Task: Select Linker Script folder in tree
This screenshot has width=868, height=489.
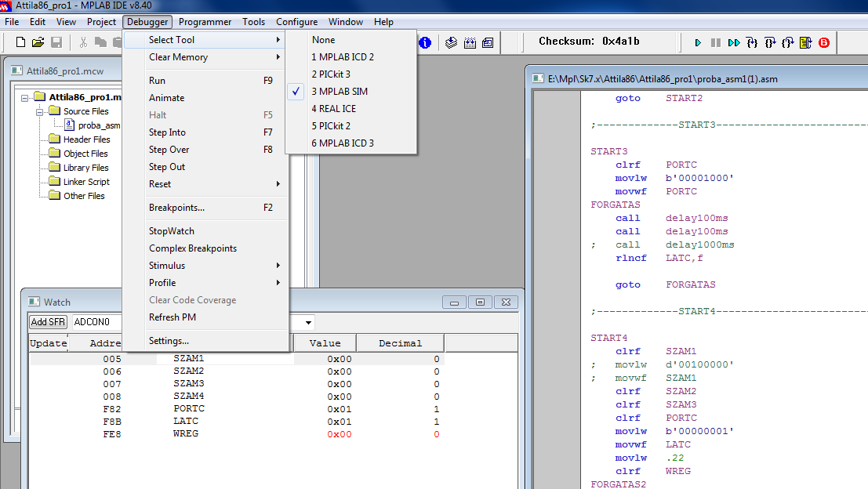Action: pos(86,182)
